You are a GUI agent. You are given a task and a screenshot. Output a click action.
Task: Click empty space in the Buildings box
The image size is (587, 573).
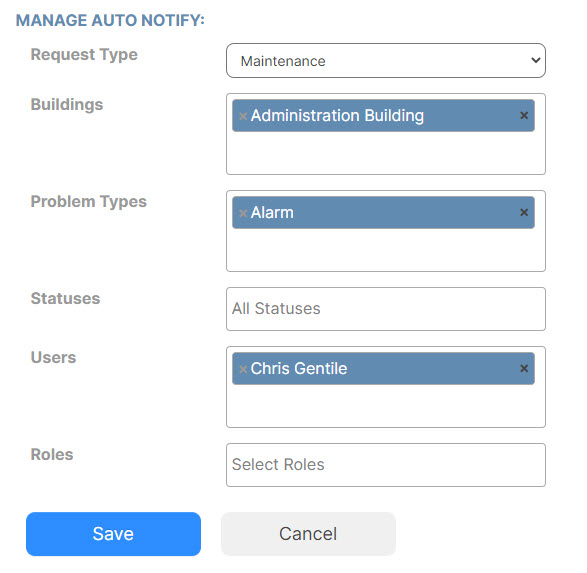[x=386, y=153]
